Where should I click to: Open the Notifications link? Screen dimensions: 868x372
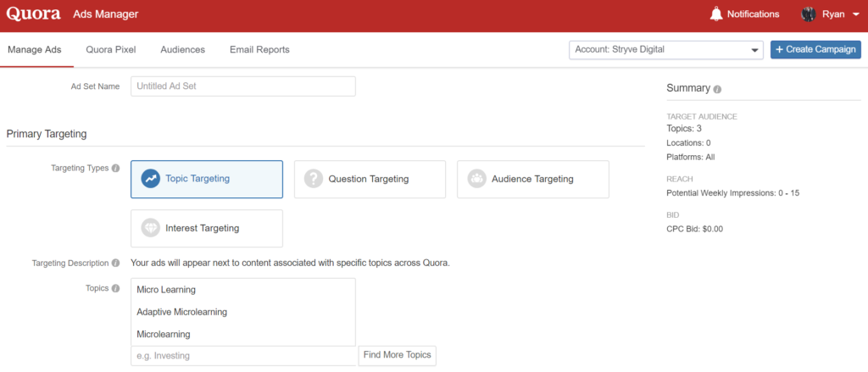(753, 14)
